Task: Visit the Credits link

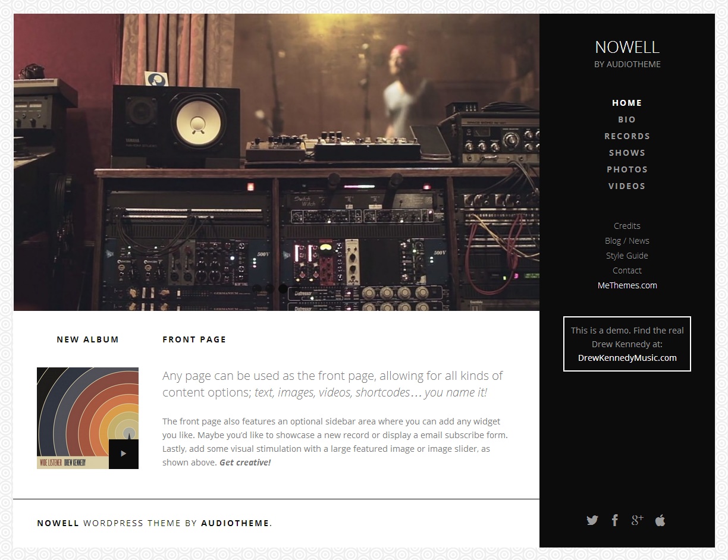Action: [x=627, y=226]
